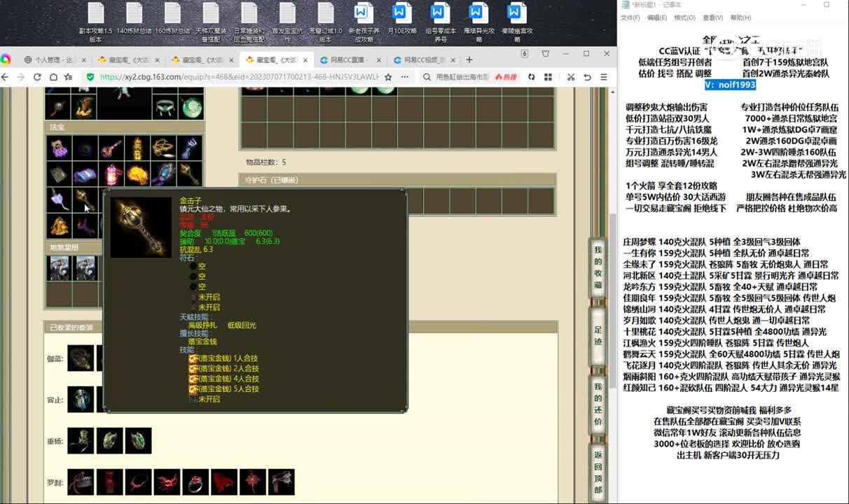Click the silver belt equipment icon

[163, 107]
